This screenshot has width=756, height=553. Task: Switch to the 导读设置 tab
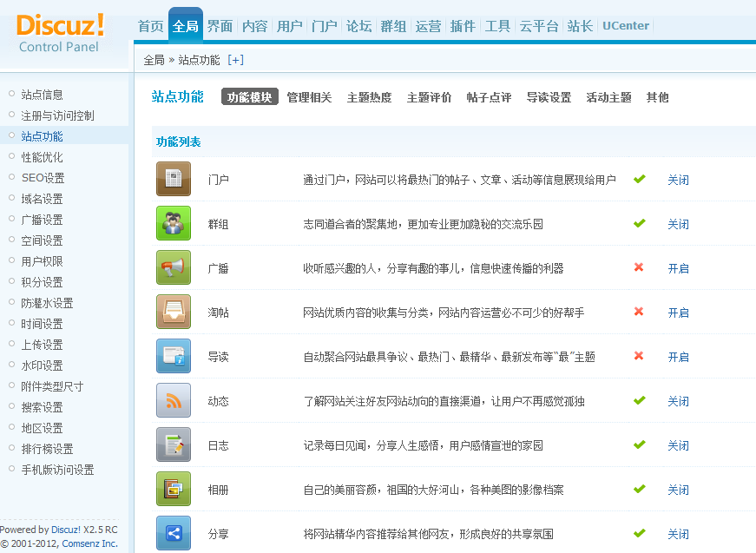pos(549,97)
